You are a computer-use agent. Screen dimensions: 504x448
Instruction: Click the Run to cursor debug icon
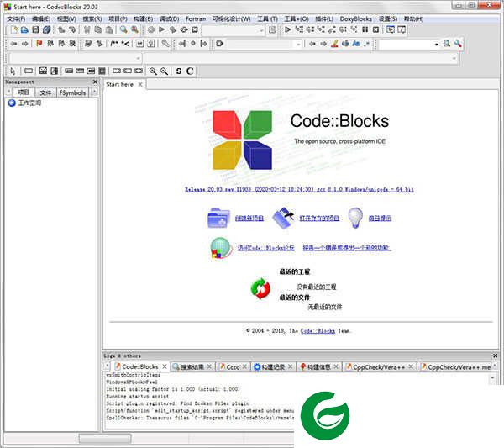click(x=299, y=29)
